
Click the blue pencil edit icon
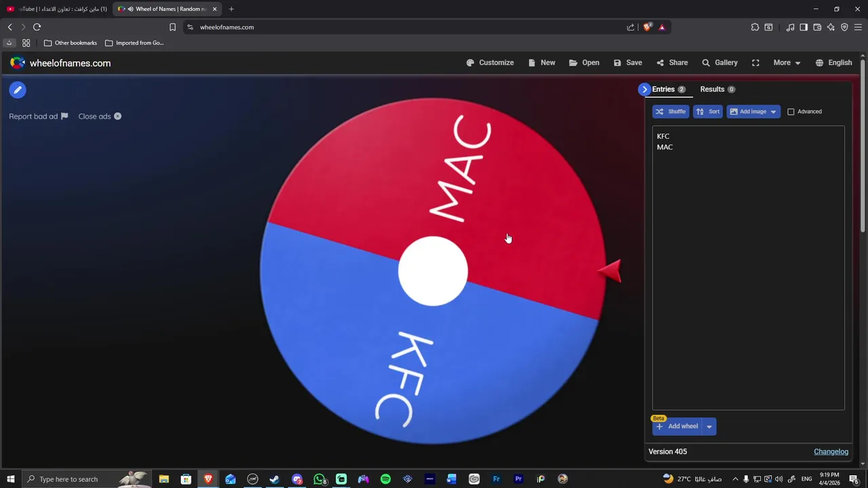[x=18, y=89]
